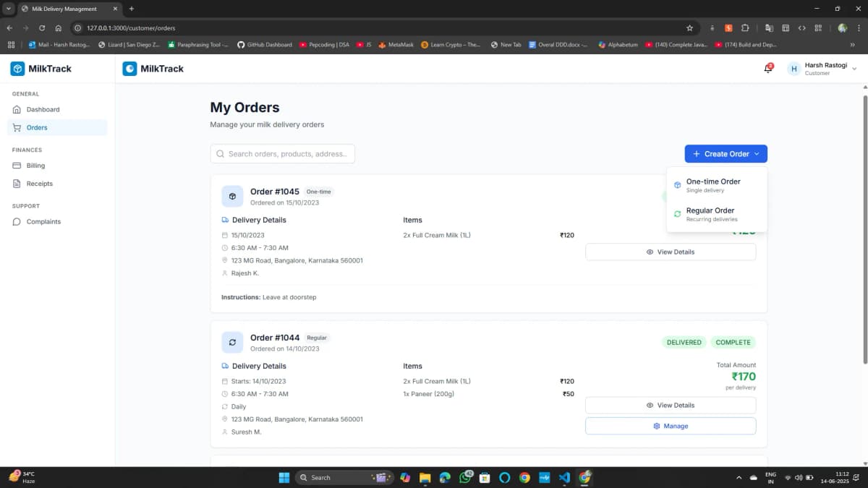Click the browser reload icon
Viewport: 868px width, 488px height.
coord(42,27)
